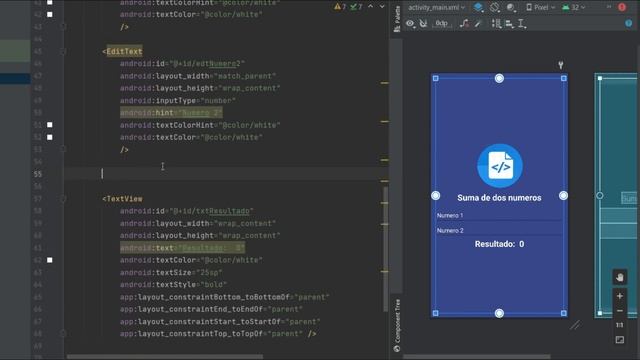Click the Clear All Constraints icon
This screenshot has width=640, height=360.
(x=464, y=23)
